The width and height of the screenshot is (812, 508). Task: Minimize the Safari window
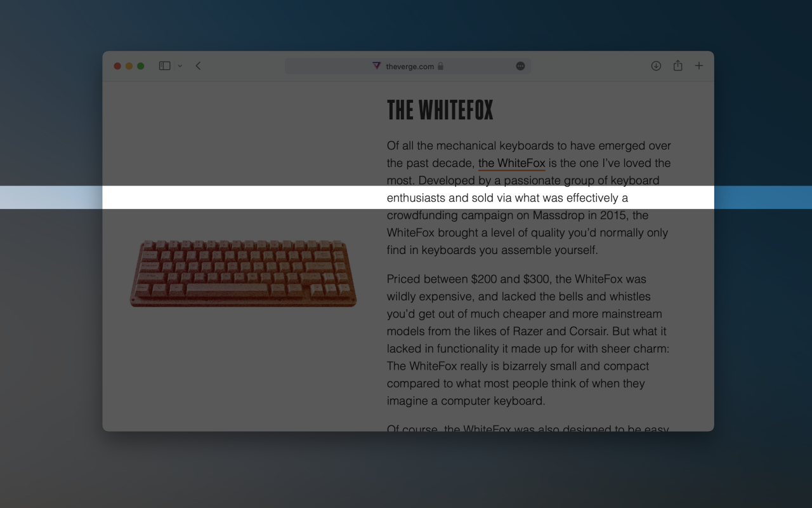(129, 66)
